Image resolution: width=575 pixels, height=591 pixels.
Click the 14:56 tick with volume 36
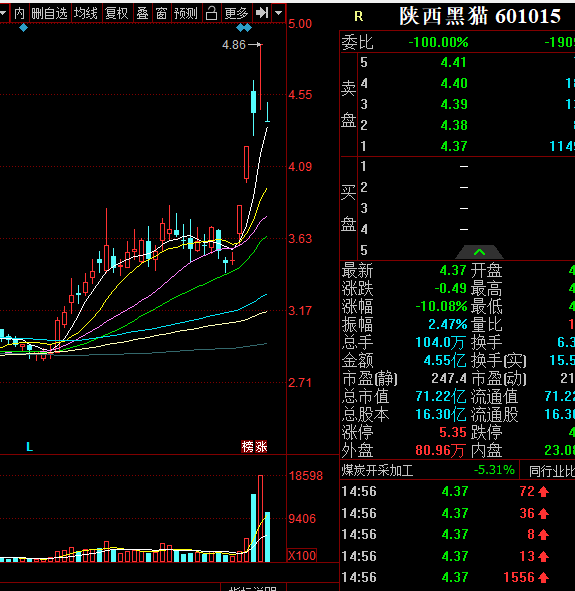(x=458, y=513)
